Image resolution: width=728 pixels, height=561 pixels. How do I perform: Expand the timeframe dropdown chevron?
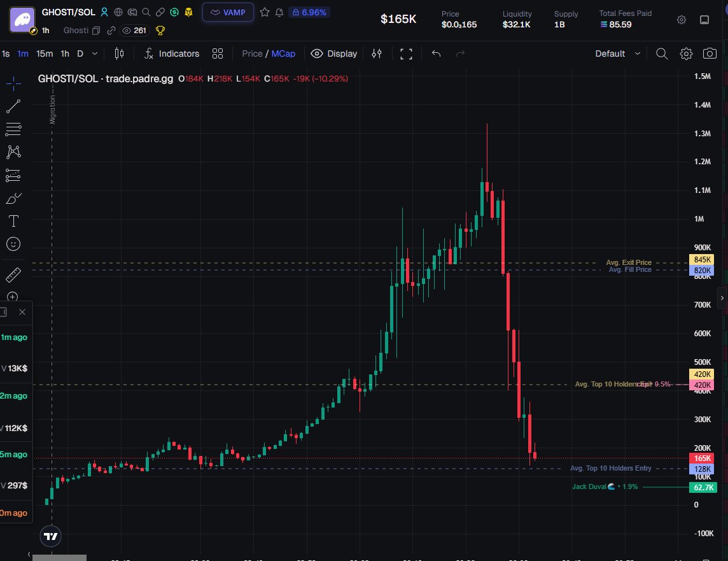click(95, 54)
